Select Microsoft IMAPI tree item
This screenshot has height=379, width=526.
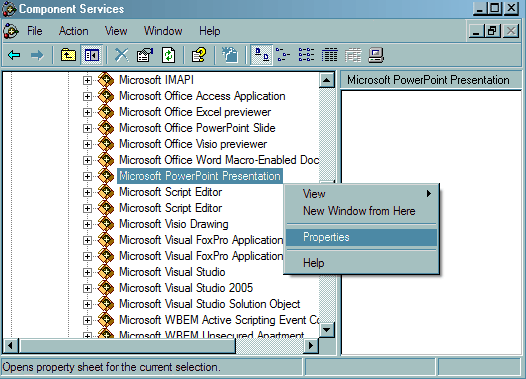(x=156, y=80)
